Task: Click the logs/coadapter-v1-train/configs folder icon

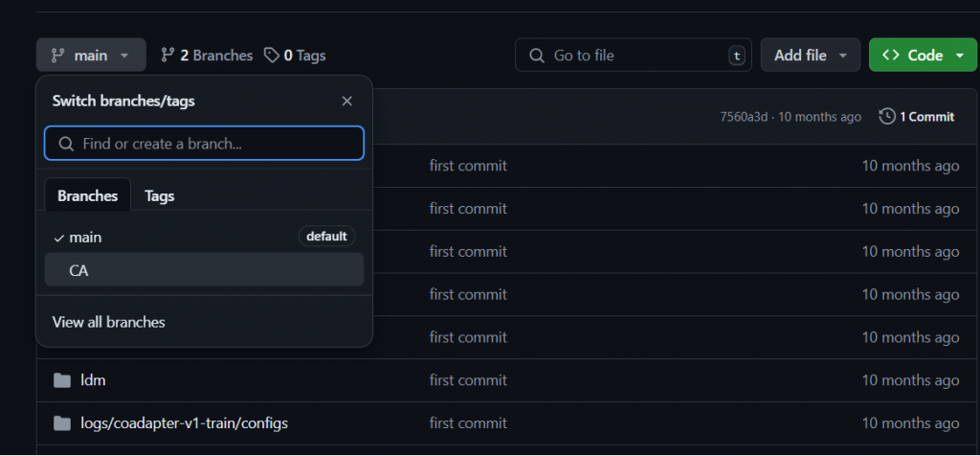Action: [62, 423]
